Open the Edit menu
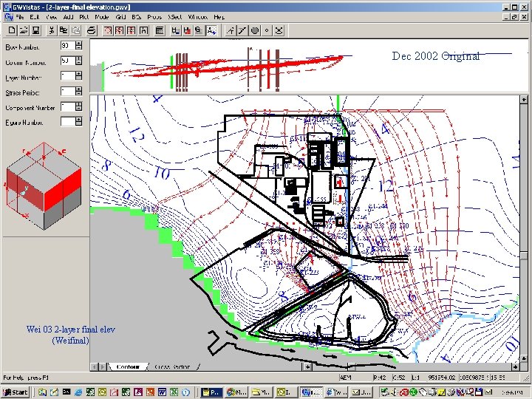Viewport: 532px width, 399px height. coord(34,16)
